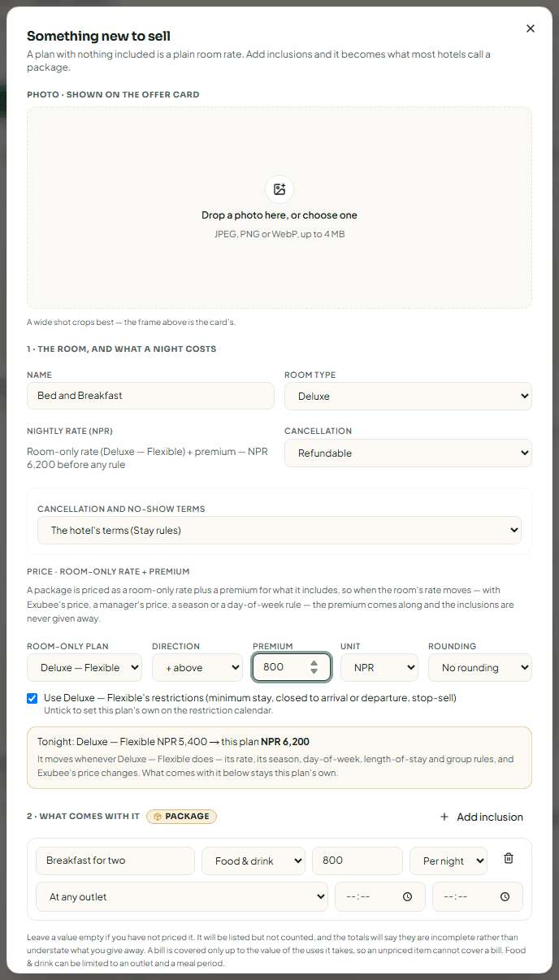The image size is (559, 980).
Task: Open the At any outlet dropdown
Action: (x=182, y=897)
